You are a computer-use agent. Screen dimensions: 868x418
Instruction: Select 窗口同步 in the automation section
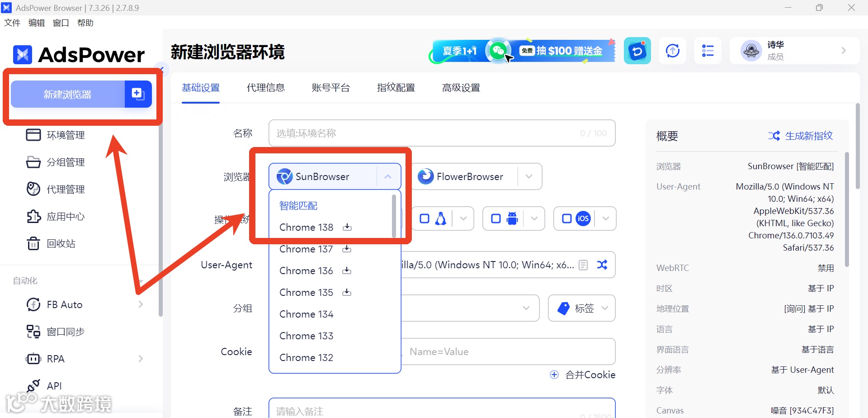(x=56, y=332)
